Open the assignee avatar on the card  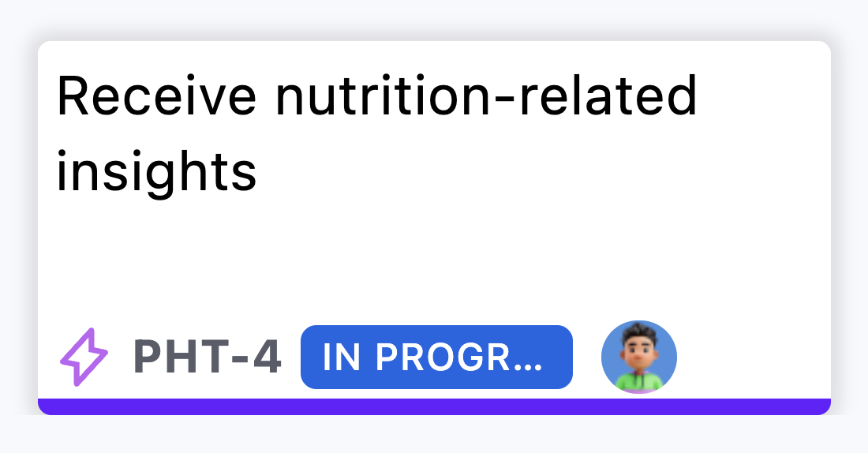(638, 357)
